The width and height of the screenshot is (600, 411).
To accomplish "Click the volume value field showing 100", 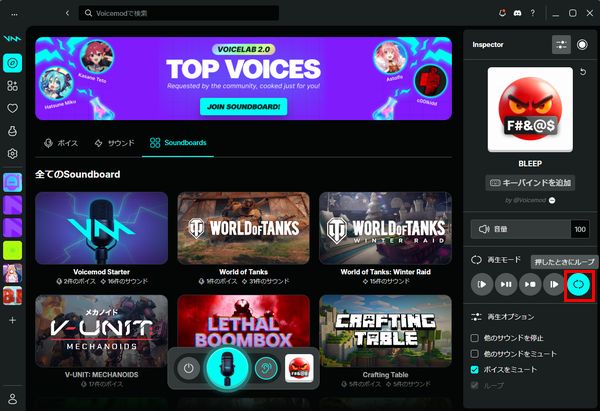I will point(580,229).
